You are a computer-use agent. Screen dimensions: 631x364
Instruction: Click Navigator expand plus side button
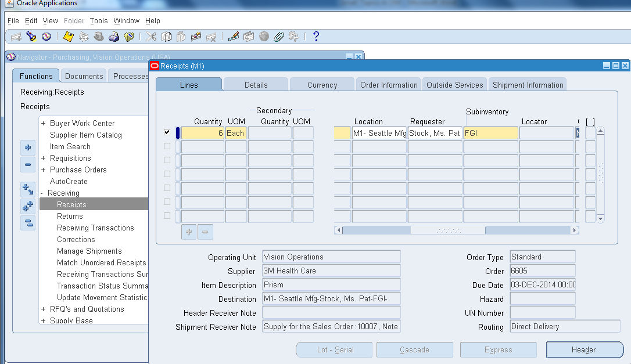pyautogui.click(x=28, y=147)
